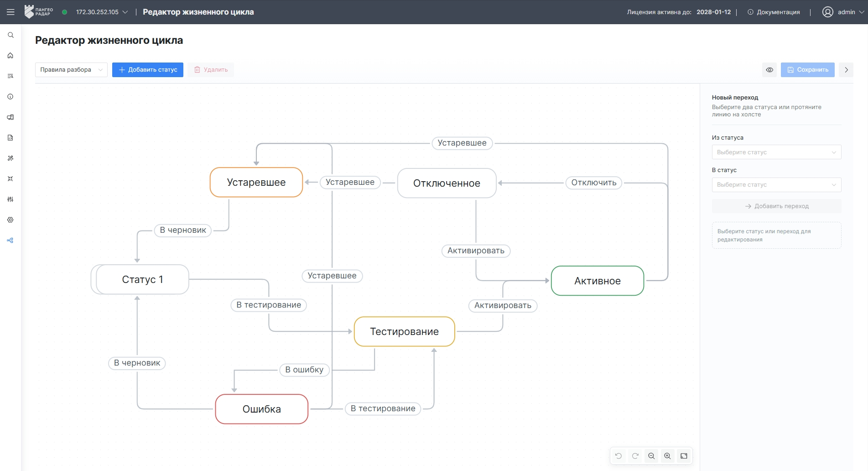Open the lifecycle editor sidebar icon
The height and width of the screenshot is (471, 868).
pyautogui.click(x=10, y=241)
